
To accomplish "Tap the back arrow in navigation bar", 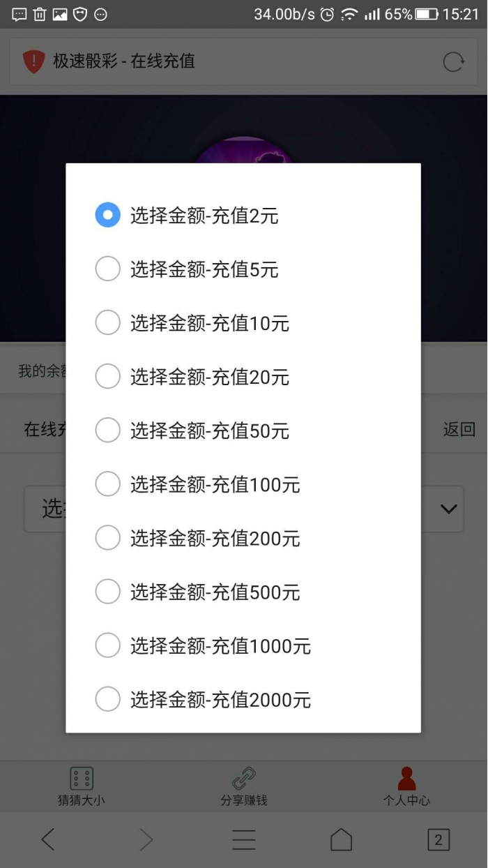I will coord(48,839).
